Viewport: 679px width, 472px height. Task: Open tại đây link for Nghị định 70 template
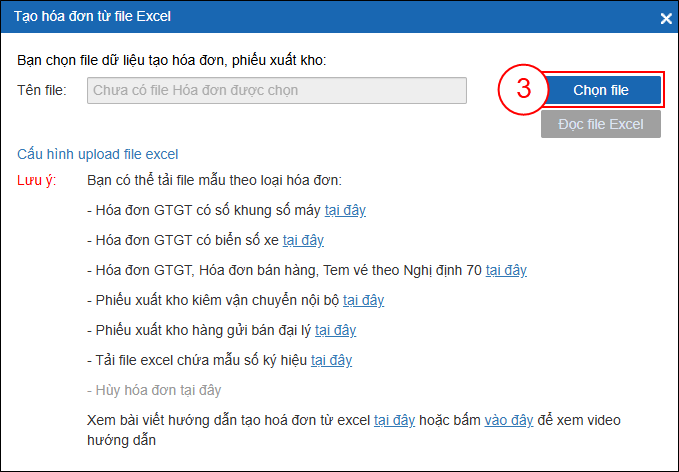(x=506, y=270)
